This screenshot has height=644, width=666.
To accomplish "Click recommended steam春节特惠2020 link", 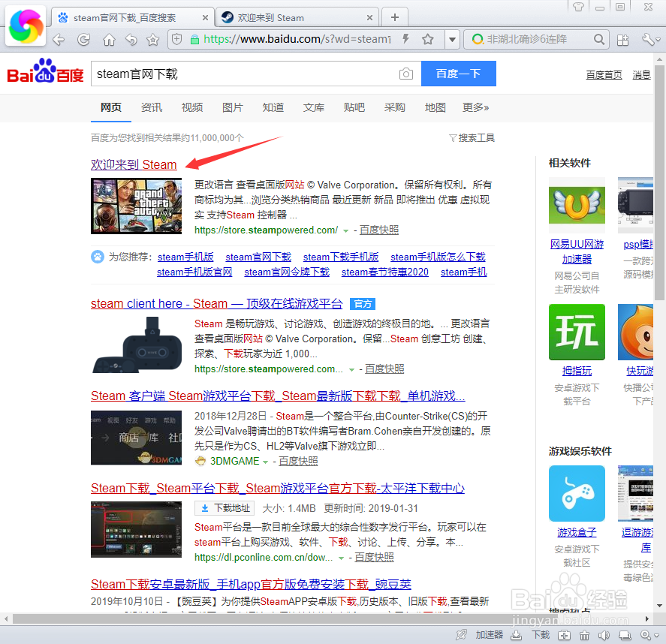I will [385, 272].
